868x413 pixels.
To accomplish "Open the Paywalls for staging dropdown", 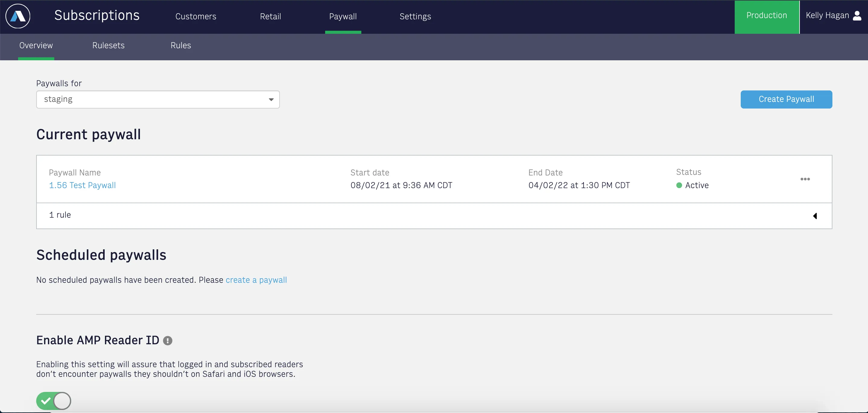I will (x=158, y=99).
